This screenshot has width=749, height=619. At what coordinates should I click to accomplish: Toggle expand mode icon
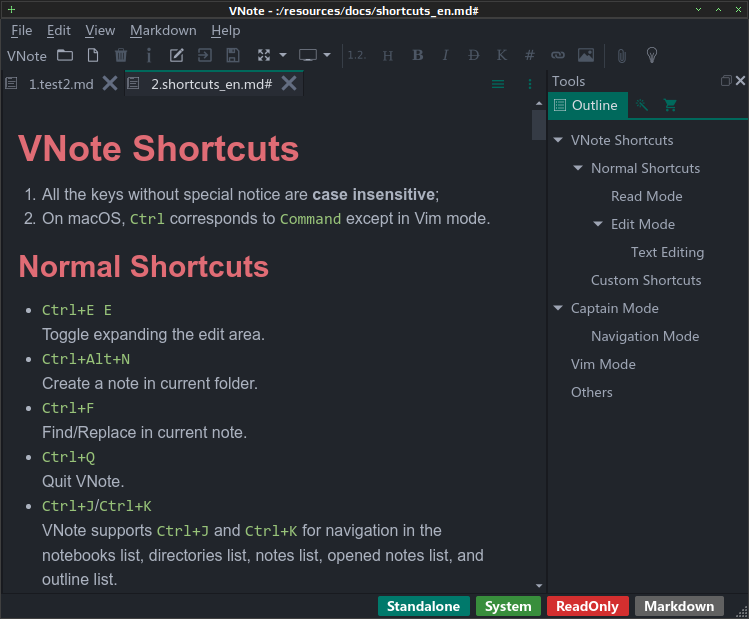(264, 55)
